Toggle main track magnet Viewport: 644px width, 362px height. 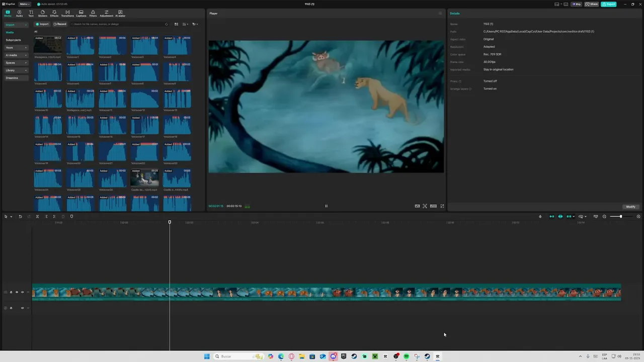coord(551,217)
